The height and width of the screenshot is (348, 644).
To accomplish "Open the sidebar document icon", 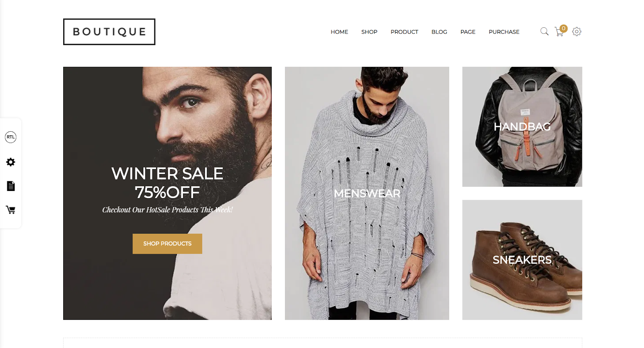I will (11, 186).
